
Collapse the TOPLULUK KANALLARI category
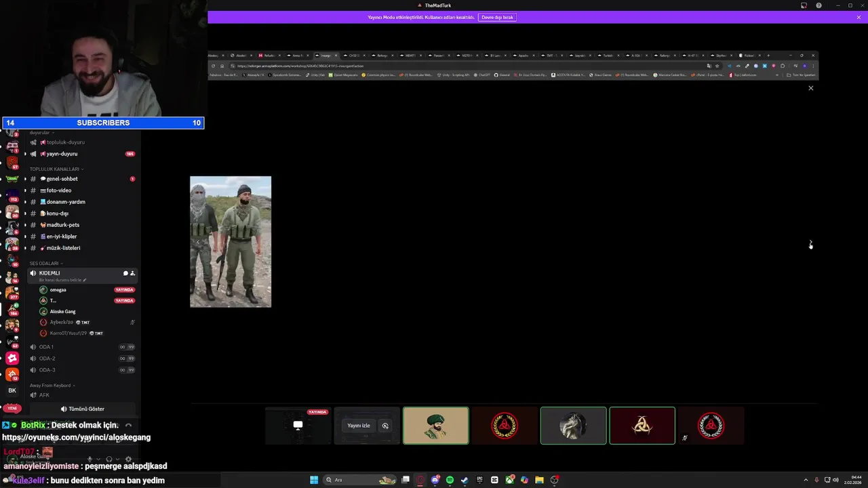click(x=56, y=169)
